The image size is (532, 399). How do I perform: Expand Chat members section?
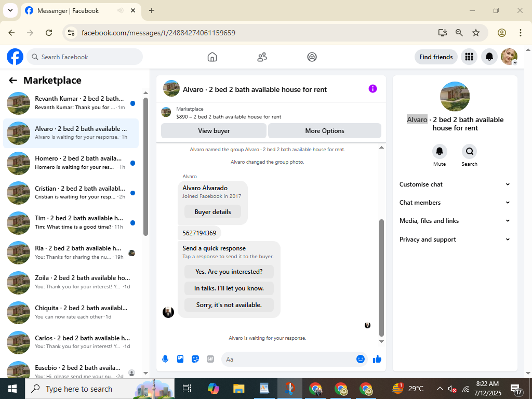click(x=455, y=203)
